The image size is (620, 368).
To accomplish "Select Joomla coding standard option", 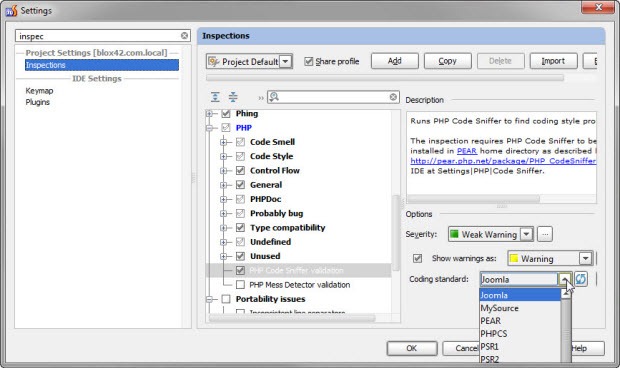I will 520,295.
